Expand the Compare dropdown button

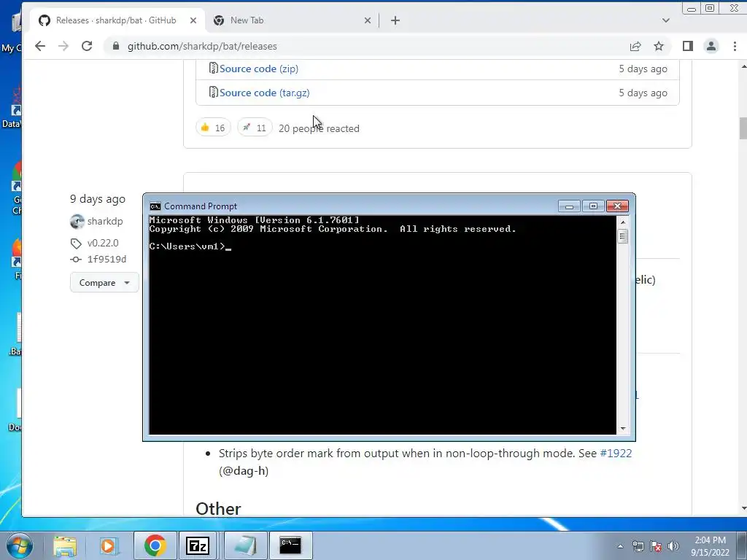[104, 282]
